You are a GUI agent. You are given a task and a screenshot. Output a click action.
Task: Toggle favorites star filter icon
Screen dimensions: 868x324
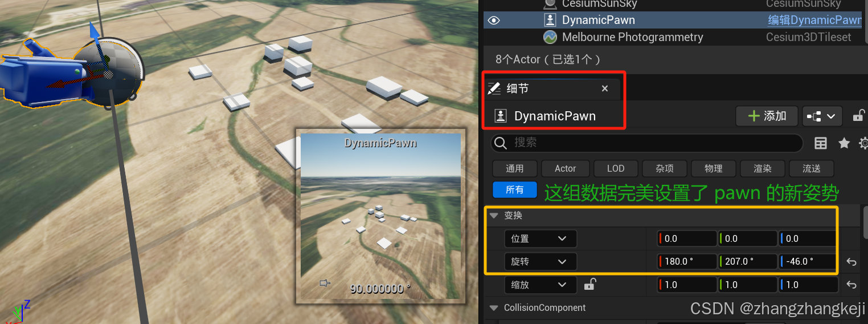click(844, 143)
